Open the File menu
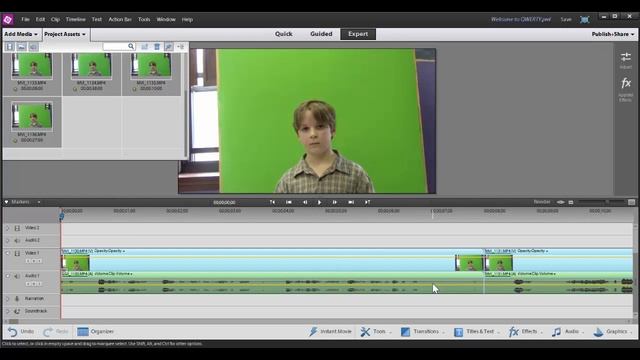The width and height of the screenshot is (640, 360). coord(25,19)
